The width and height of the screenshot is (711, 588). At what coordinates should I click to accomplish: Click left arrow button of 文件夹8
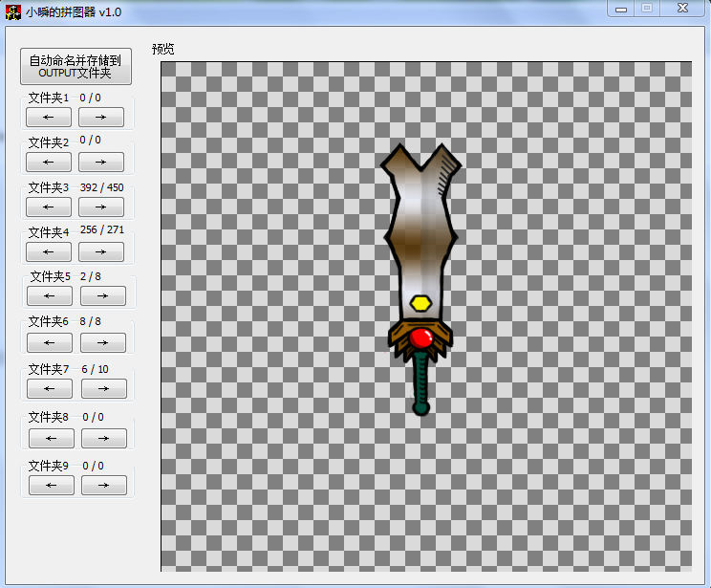pyautogui.click(x=52, y=438)
